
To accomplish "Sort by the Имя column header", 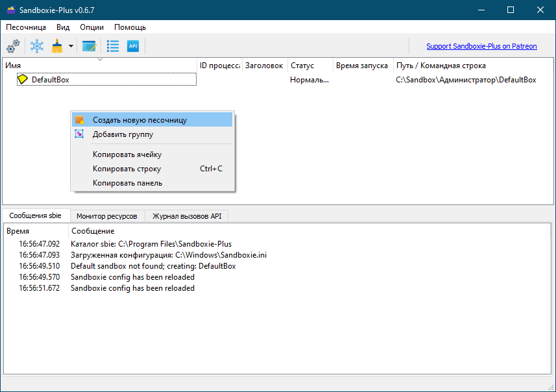I will 100,66.
